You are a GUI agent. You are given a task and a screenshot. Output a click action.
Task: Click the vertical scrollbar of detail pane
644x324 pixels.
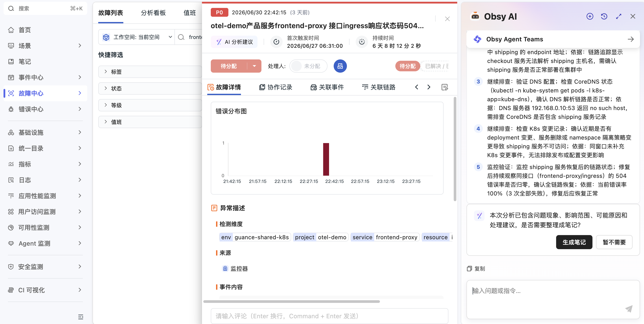click(455, 149)
